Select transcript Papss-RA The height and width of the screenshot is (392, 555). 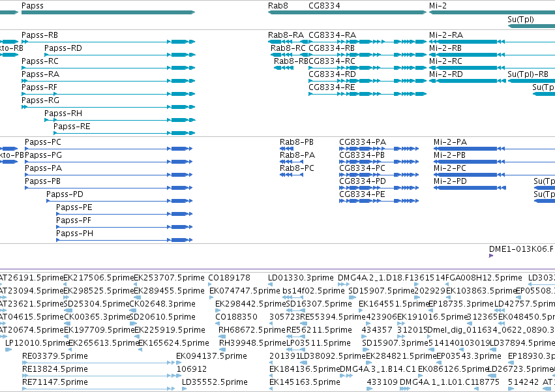point(40,74)
